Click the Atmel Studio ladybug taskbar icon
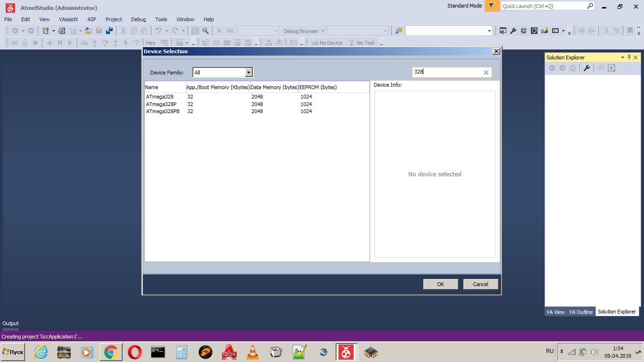The height and width of the screenshot is (362, 644). [347, 352]
